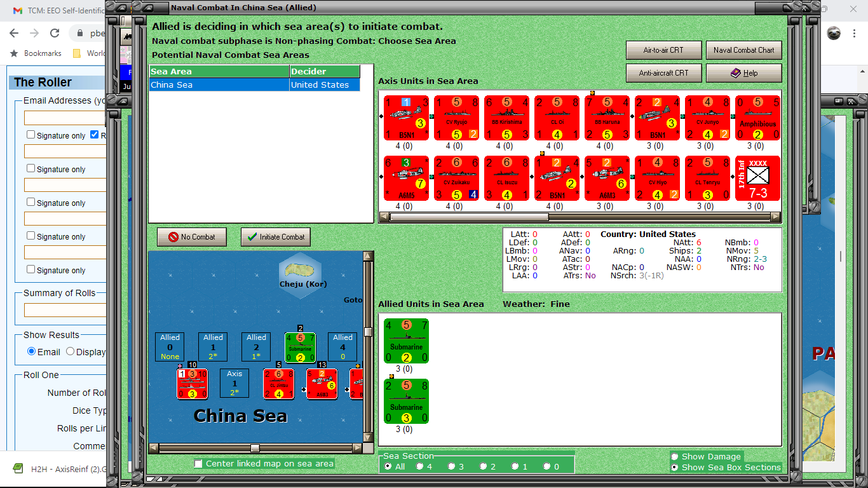The image size is (868, 488).
Task: Click the Gmail favicon on the browser tab
Action: 18,10
